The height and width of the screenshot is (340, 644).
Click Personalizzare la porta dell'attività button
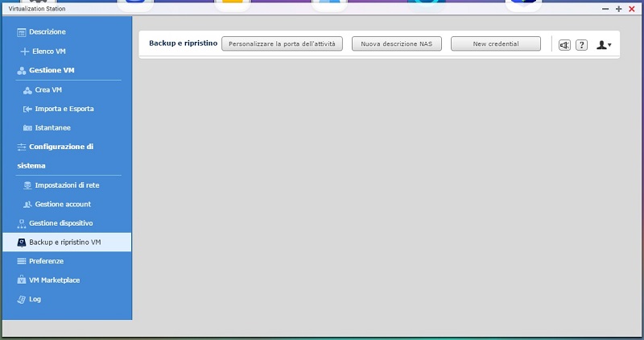(x=282, y=44)
